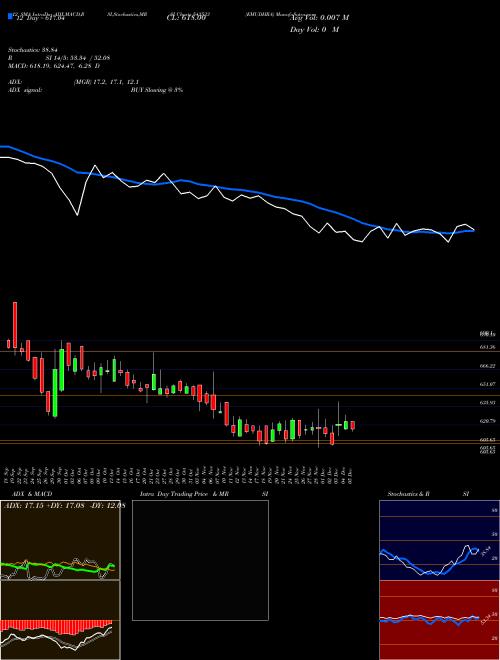Click the Avg Vol: 0.007 M label
Viewport: 500px width, 660px height.
320,18
